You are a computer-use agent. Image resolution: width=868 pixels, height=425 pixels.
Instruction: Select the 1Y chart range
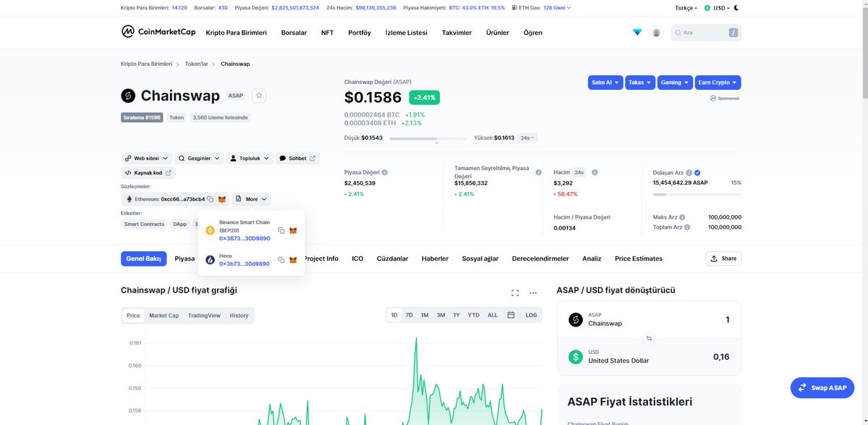click(x=456, y=316)
